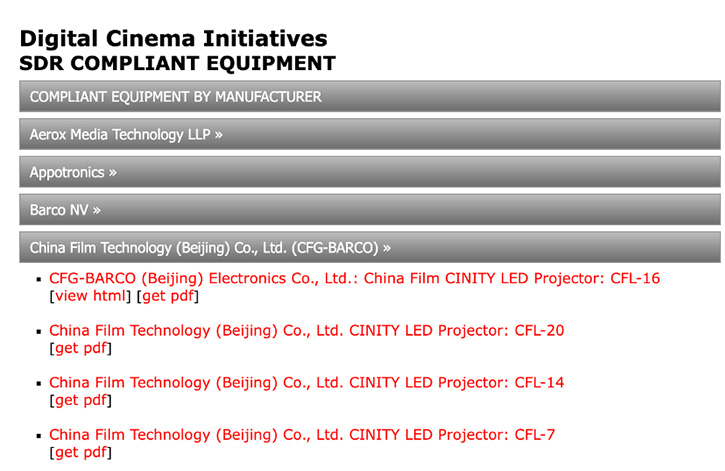Image resolution: width=725 pixels, height=471 pixels.
Task: Collapse the China Film Technology (CFG-BARCO) section
Action: [369, 247]
